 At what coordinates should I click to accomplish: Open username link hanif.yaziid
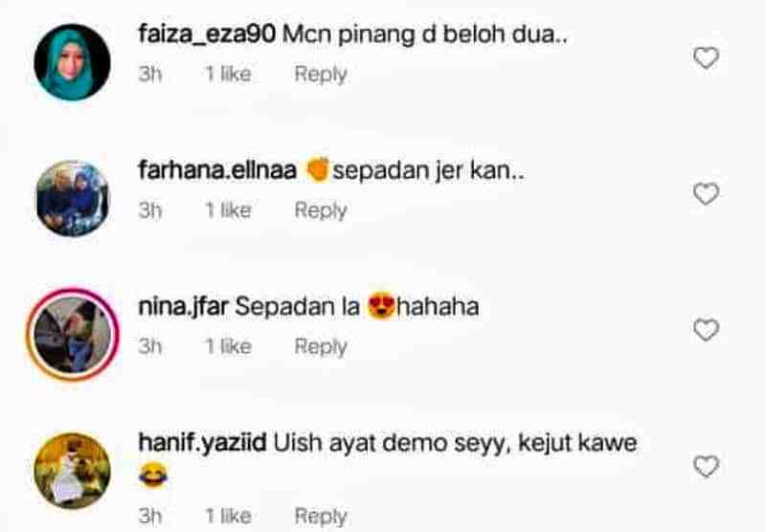click(202, 443)
